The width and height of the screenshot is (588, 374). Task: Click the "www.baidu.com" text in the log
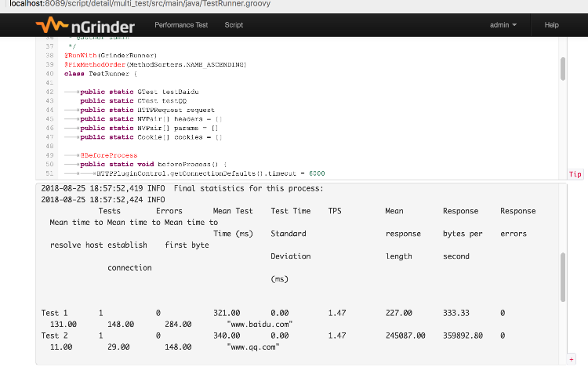tap(260, 324)
